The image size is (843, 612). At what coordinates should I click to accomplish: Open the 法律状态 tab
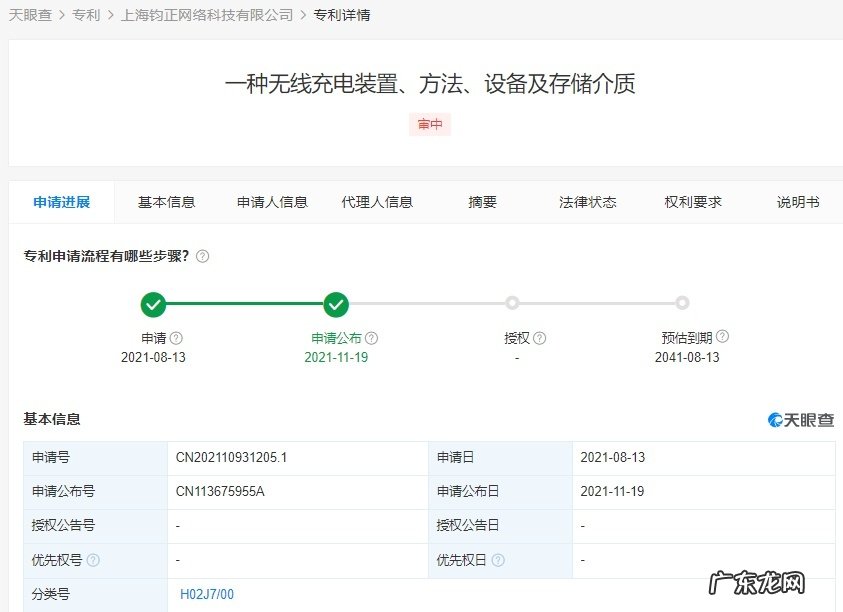(587, 201)
